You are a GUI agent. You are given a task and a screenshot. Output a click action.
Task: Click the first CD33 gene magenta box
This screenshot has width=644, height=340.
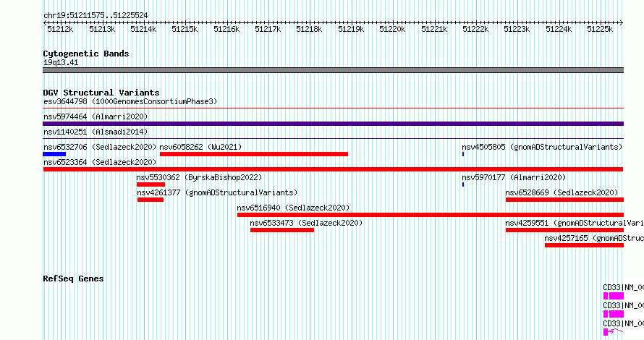pyautogui.click(x=614, y=296)
